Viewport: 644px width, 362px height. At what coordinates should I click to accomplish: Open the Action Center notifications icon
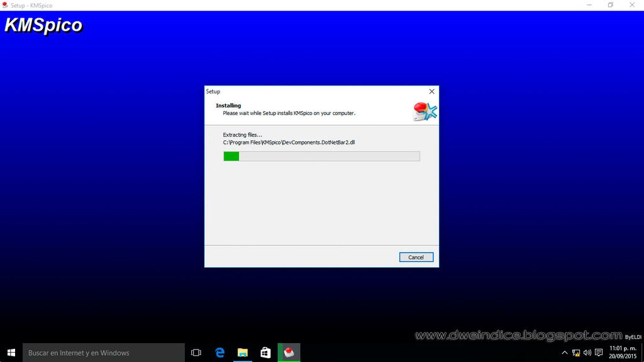pyautogui.click(x=599, y=353)
